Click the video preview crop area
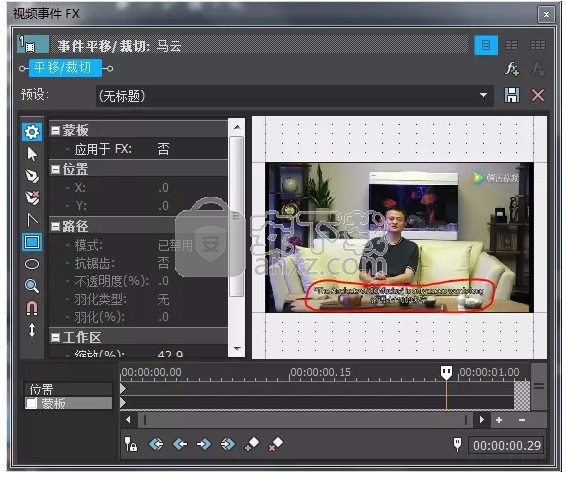This screenshot has height=477, width=566. coord(399,238)
